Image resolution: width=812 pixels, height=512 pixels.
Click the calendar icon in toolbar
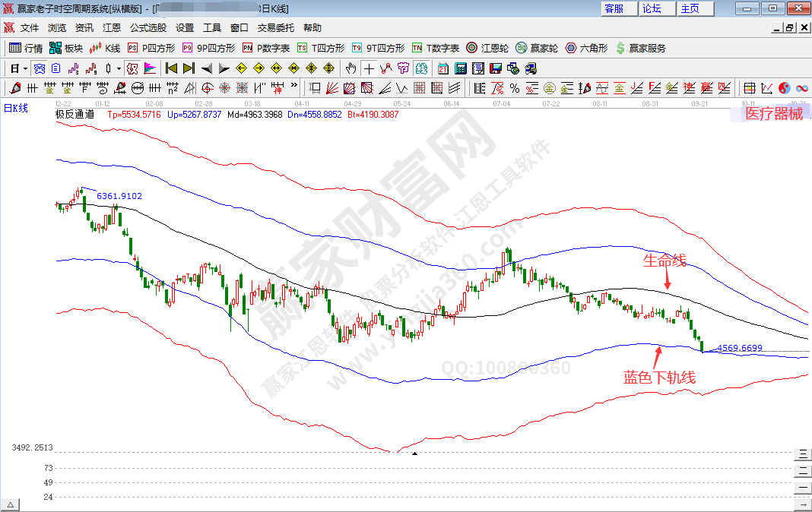click(442, 68)
